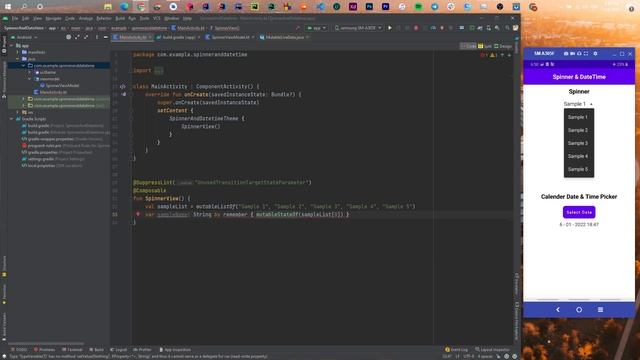The width and height of the screenshot is (640, 360).
Task: Click the settings gear in the emulator window title
Action: [595, 53]
